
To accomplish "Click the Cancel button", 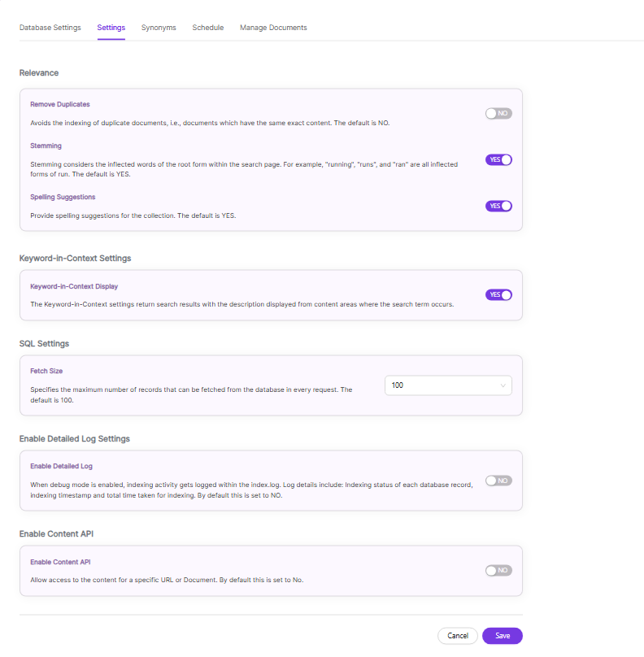I will click(x=458, y=636).
